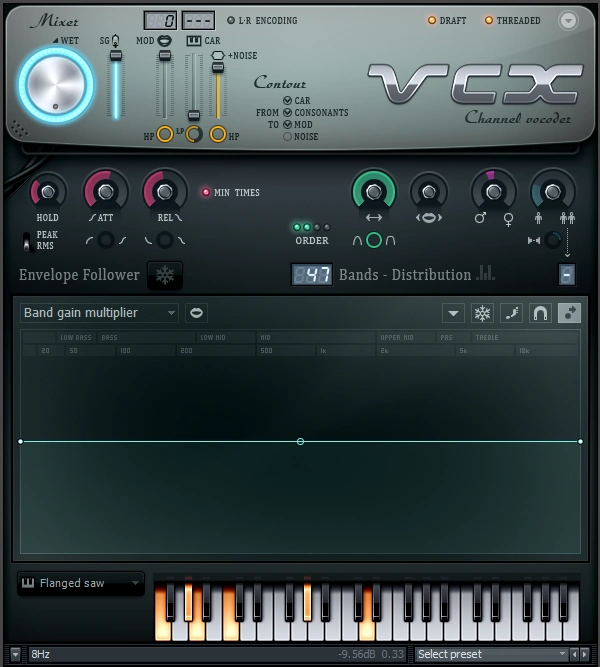This screenshot has width=600, height=667.
Task: Click the Distribution bars icon
Action: pyautogui.click(x=485, y=273)
